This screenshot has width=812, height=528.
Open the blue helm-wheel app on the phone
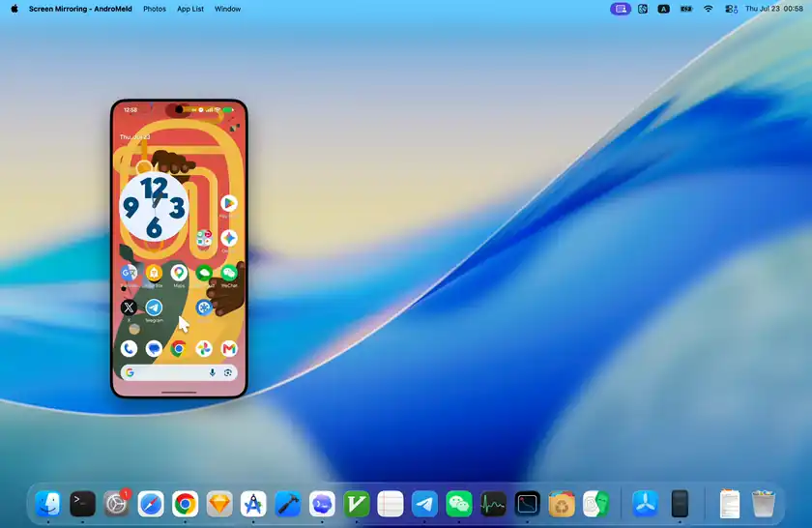(204, 308)
